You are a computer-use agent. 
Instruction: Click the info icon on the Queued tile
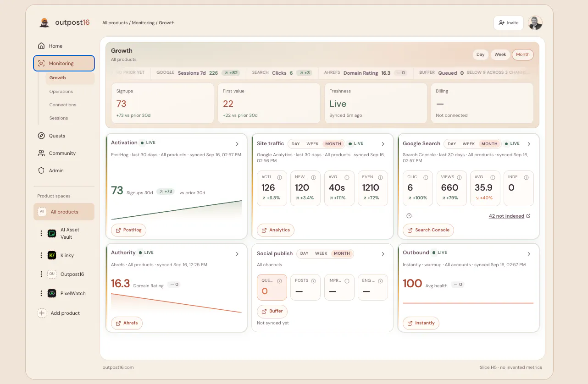(x=279, y=281)
